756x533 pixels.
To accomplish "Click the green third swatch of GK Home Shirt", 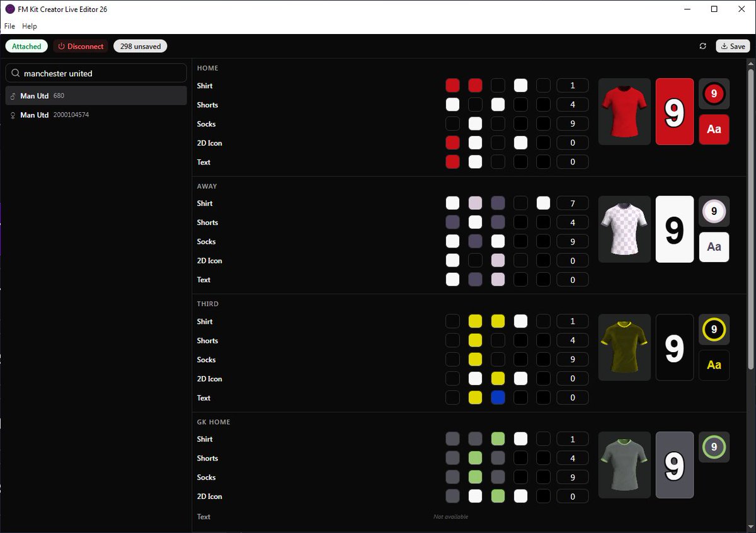I will coord(498,438).
